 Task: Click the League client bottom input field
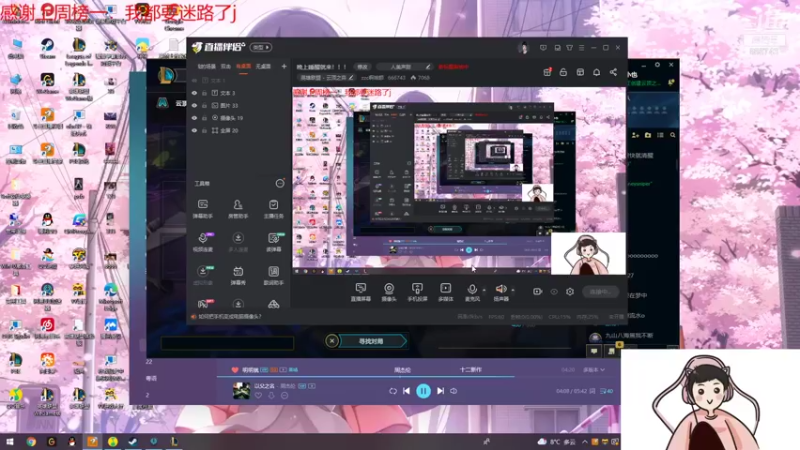228,343
